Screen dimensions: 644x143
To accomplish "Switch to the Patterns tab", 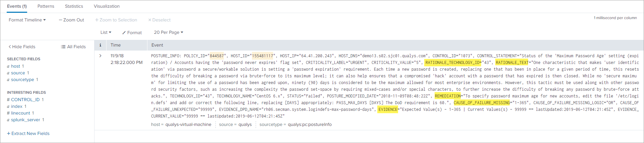I will [x=46, y=6].
